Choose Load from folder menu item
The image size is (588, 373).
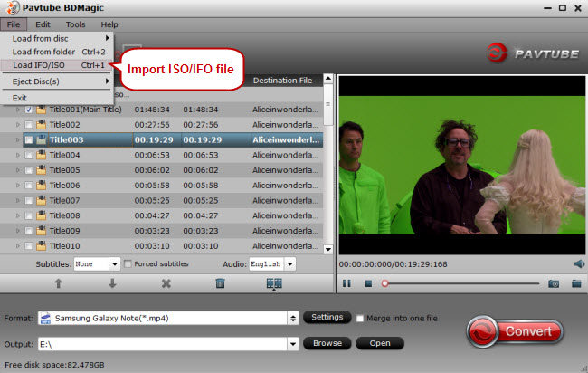(57, 52)
